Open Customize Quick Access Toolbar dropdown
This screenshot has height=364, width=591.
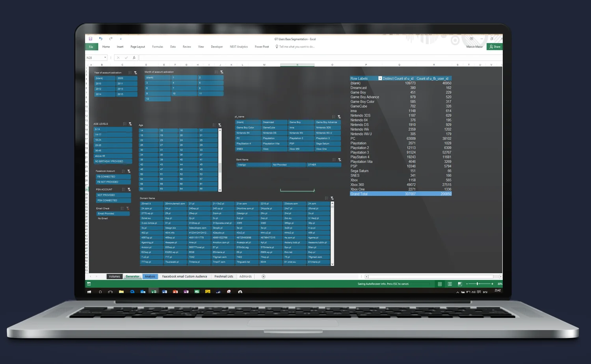(121, 39)
